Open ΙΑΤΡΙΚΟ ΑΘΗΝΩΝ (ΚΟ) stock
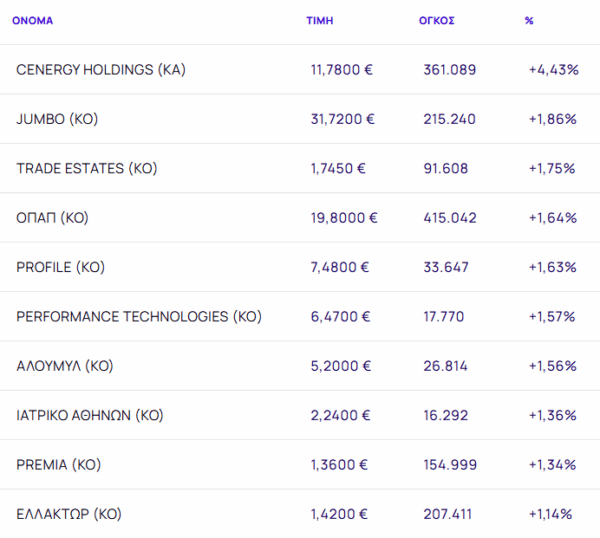The height and width of the screenshot is (538, 600). [x=90, y=415]
